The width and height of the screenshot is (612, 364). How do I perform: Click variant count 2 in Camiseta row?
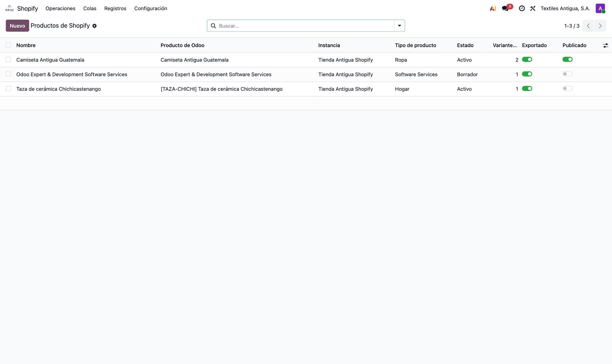pyautogui.click(x=517, y=60)
